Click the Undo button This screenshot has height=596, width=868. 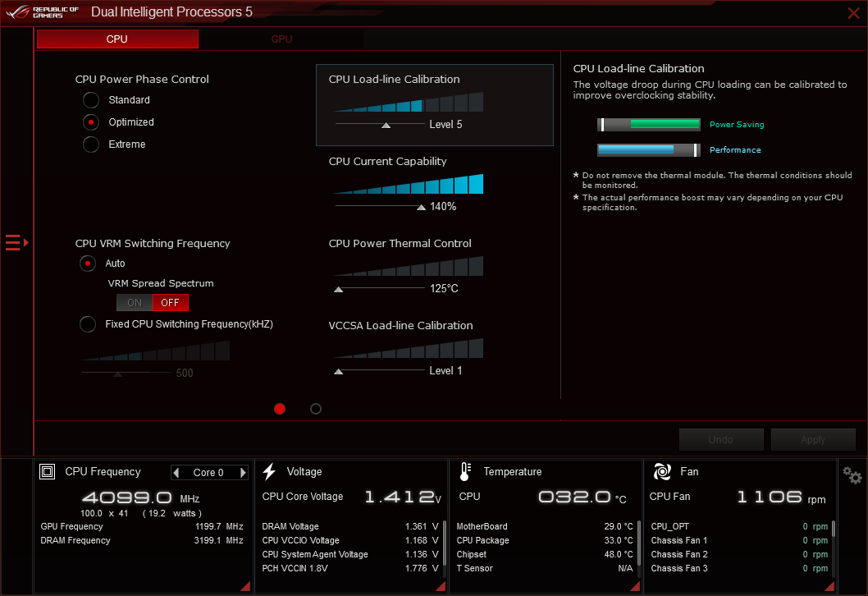pyautogui.click(x=720, y=440)
